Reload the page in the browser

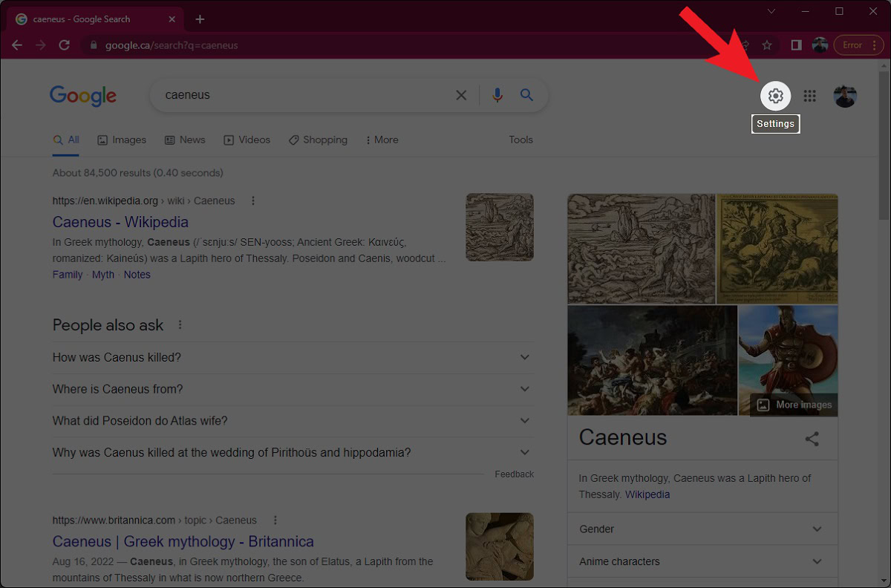point(65,45)
